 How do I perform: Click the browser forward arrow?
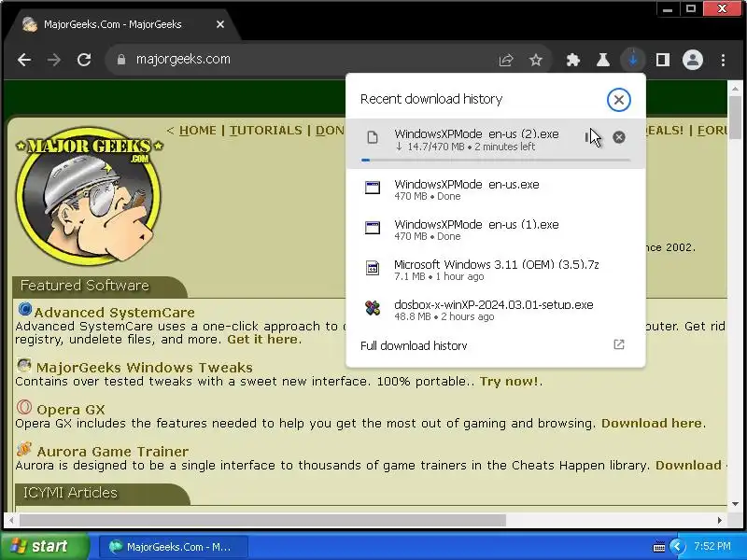click(x=54, y=60)
